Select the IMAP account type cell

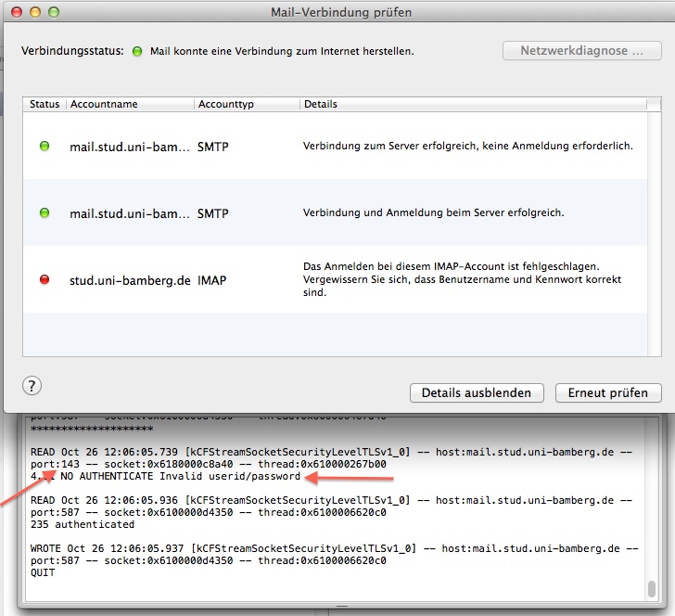point(211,280)
